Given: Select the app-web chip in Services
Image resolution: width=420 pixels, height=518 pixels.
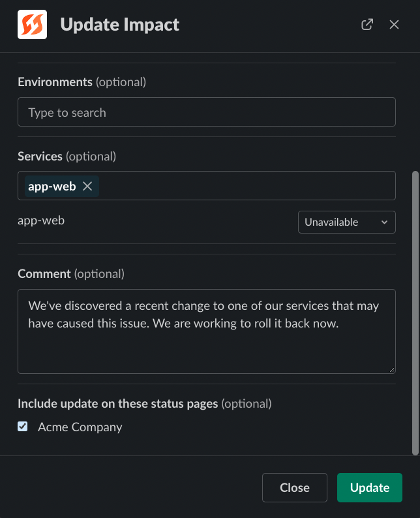Looking at the screenshot, I should [52, 187].
